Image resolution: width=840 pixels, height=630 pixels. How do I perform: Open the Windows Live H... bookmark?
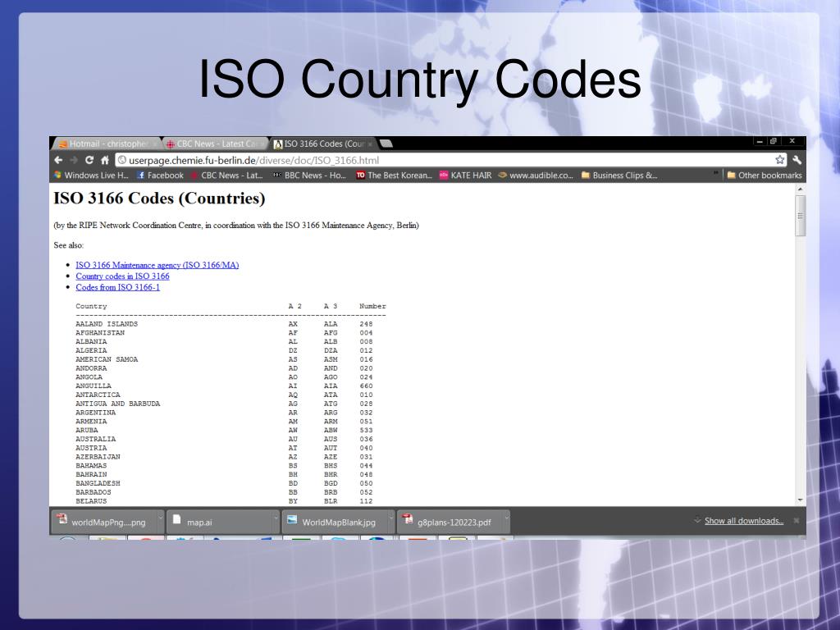[x=92, y=176]
